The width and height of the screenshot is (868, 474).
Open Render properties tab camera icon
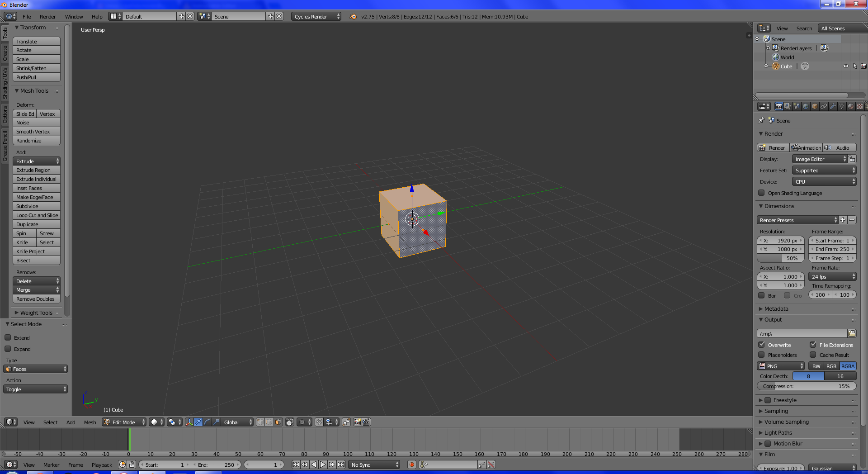coord(778,106)
